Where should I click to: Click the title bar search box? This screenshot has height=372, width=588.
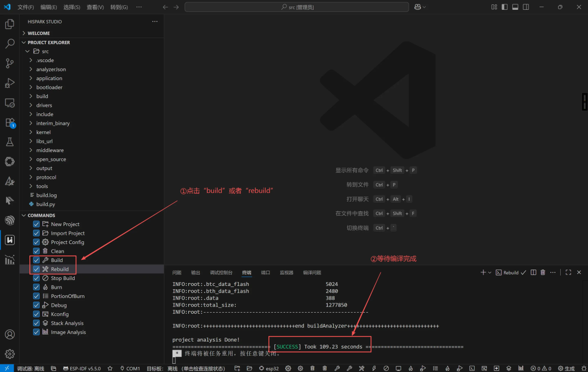pyautogui.click(x=297, y=7)
